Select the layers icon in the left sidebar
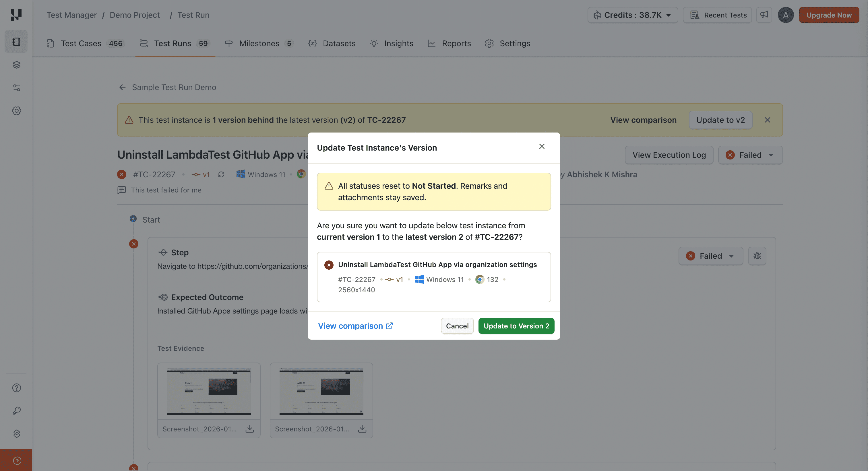The image size is (868, 471). coord(16,65)
